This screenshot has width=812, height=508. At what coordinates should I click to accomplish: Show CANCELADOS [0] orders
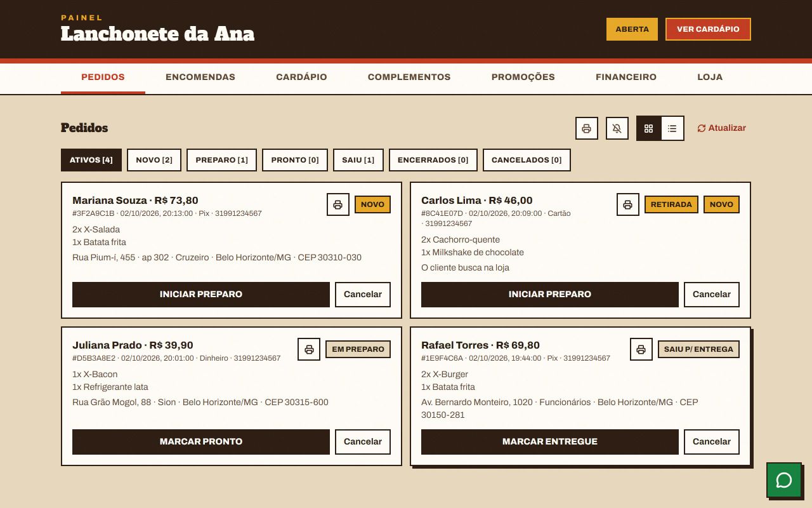[x=527, y=160]
